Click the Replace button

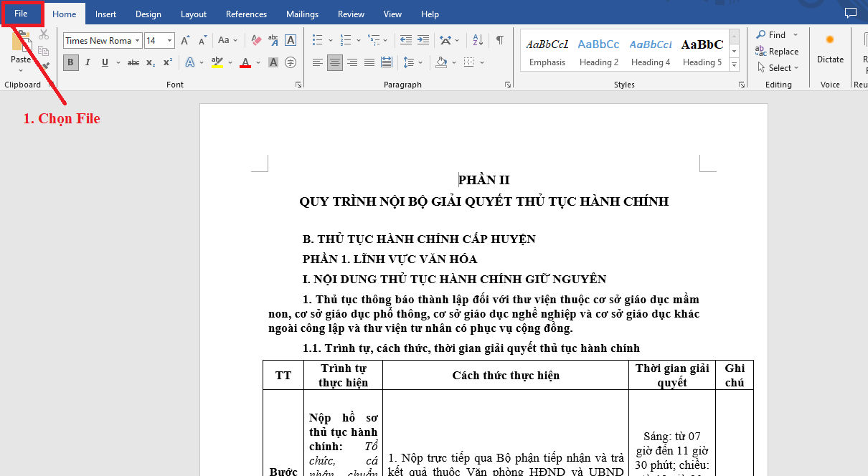[x=777, y=52]
